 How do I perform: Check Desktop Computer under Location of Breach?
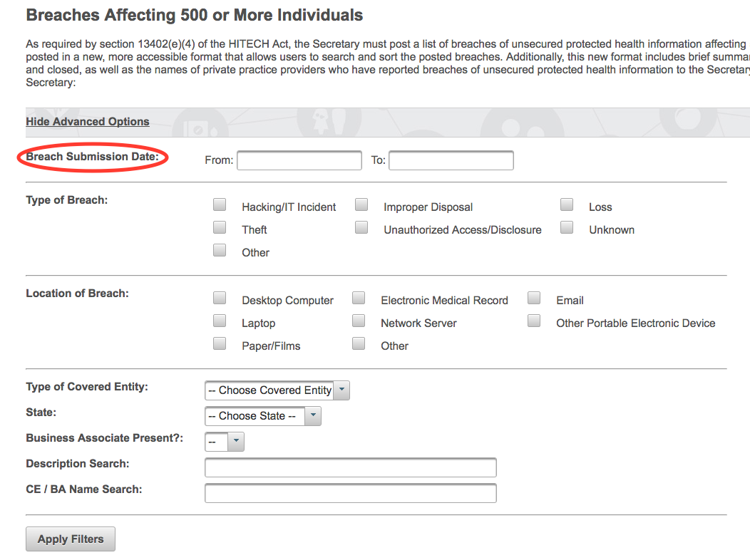point(220,298)
